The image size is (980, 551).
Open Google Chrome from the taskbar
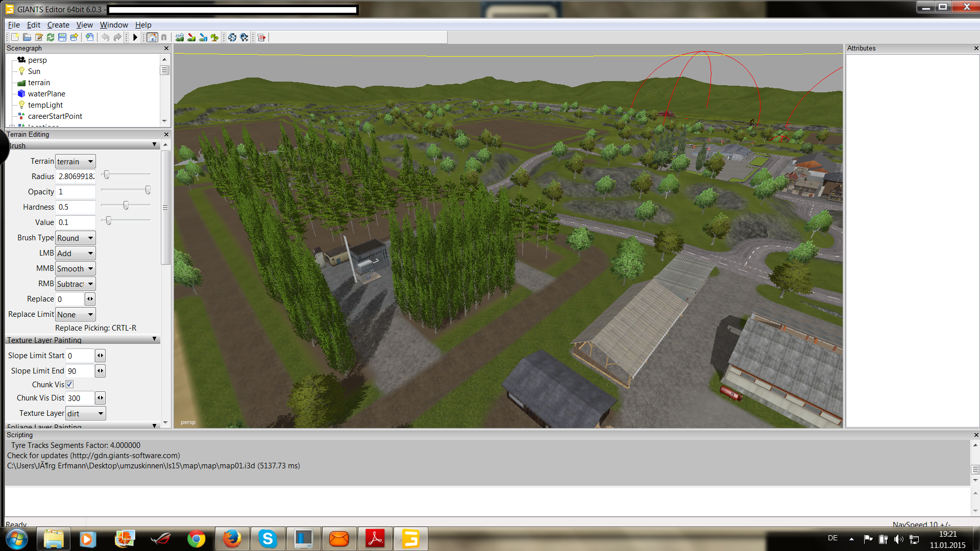(196, 539)
